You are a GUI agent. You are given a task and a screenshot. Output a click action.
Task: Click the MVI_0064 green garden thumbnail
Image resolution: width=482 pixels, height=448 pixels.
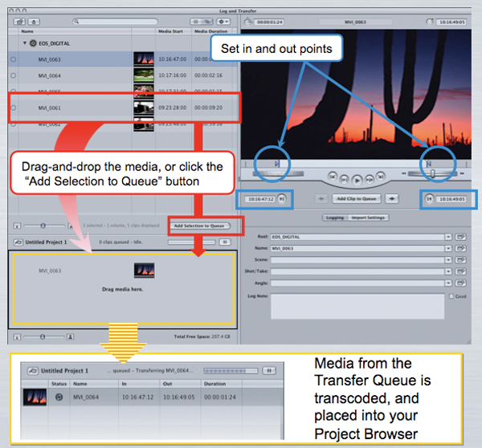click(144, 75)
